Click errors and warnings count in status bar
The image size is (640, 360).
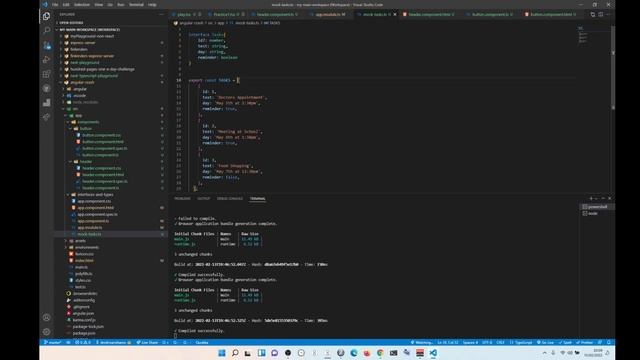click(x=83, y=342)
